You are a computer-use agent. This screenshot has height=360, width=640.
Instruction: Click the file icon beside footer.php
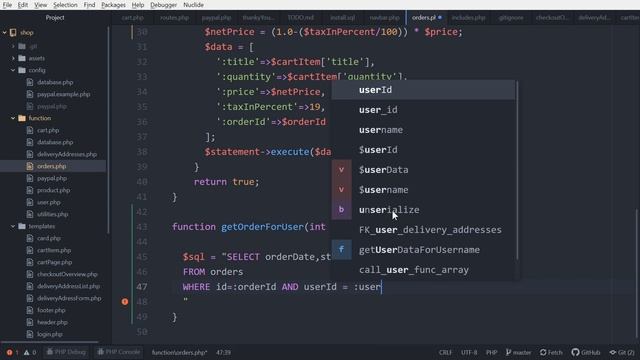[x=30, y=310]
